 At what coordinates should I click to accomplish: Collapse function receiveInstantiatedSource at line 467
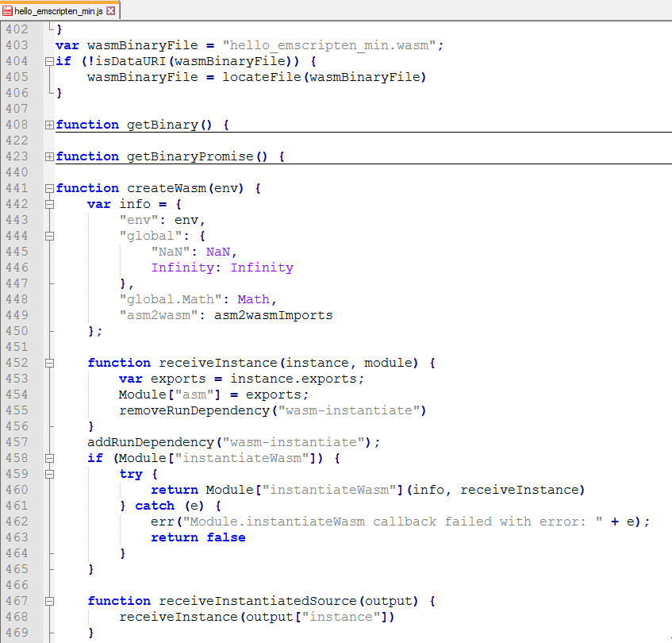(49, 601)
